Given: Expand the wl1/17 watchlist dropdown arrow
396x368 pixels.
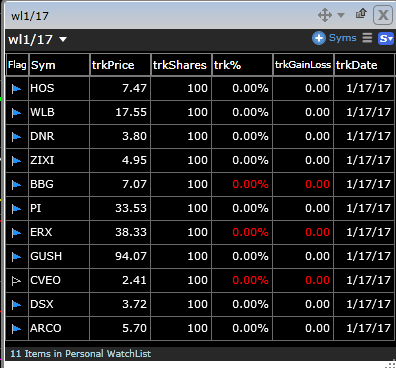Looking at the screenshot, I should click(63, 40).
